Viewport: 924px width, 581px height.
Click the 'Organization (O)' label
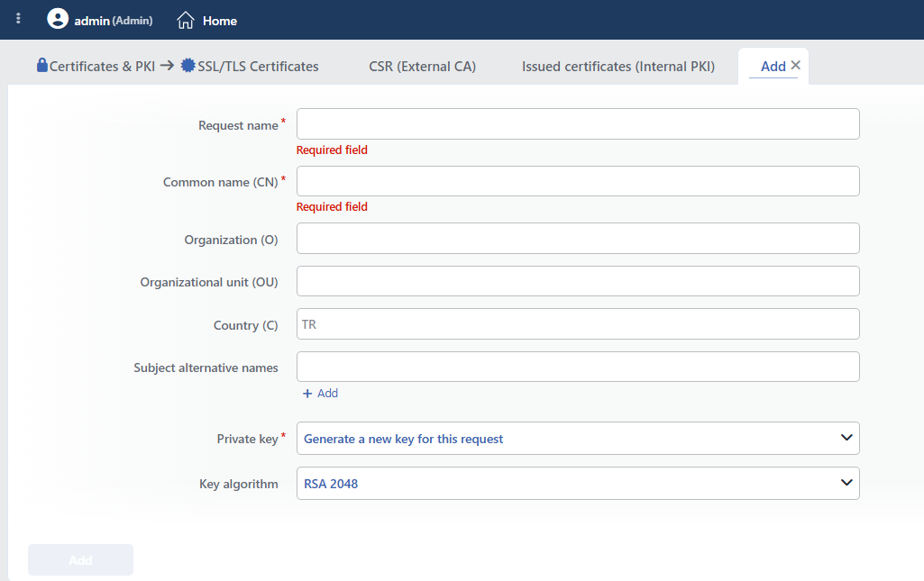click(x=231, y=241)
